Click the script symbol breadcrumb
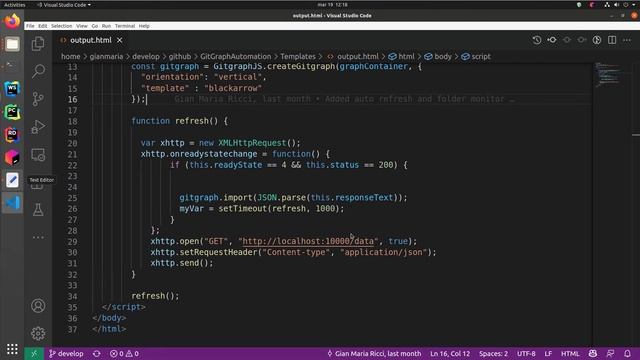Viewport: 640px width, 360px height. 476,56
